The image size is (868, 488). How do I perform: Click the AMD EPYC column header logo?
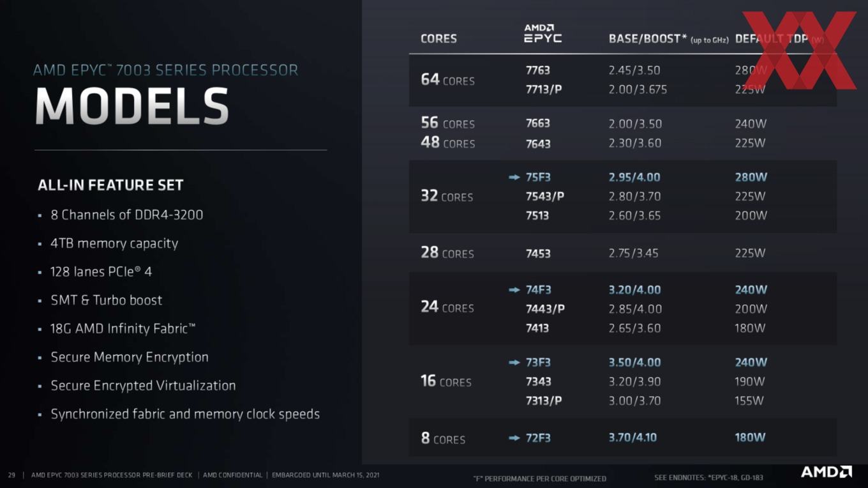click(x=542, y=34)
